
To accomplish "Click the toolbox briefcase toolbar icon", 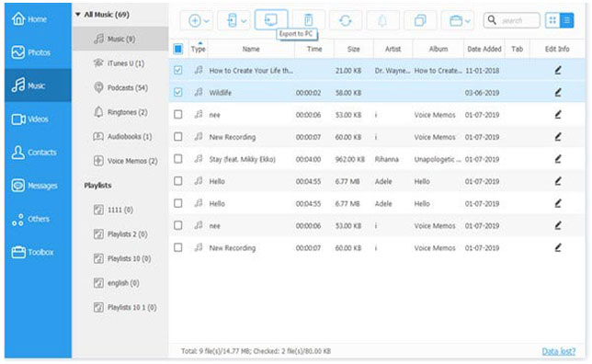I will point(456,21).
